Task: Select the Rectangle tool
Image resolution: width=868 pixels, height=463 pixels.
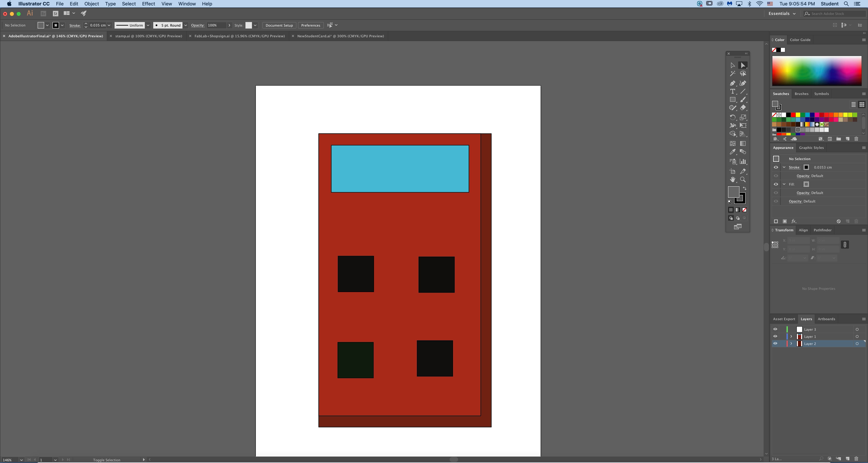Action: pyautogui.click(x=733, y=100)
